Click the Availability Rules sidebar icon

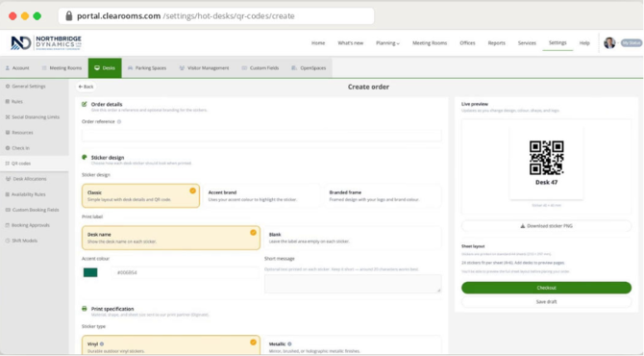tap(8, 194)
